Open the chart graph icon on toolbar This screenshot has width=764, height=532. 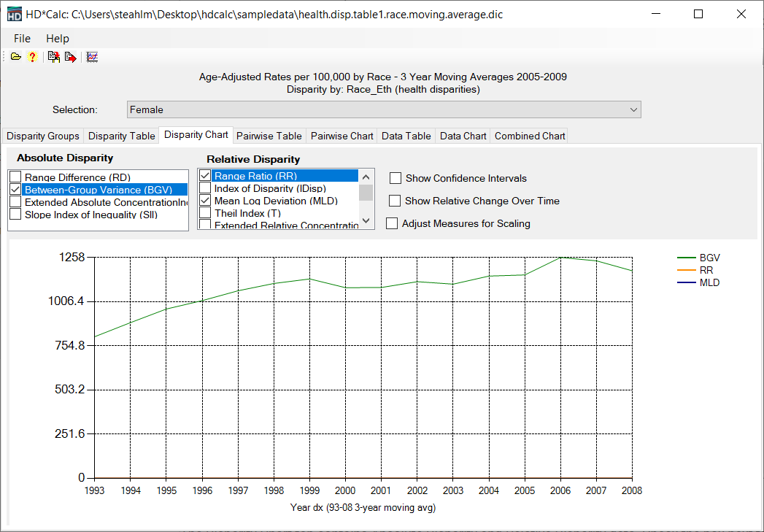coord(91,56)
